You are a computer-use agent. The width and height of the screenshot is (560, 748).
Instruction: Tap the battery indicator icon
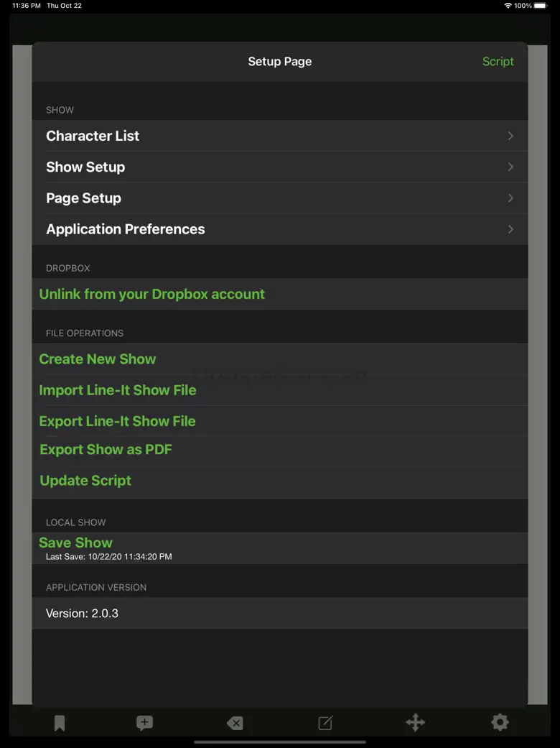pyautogui.click(x=541, y=6)
